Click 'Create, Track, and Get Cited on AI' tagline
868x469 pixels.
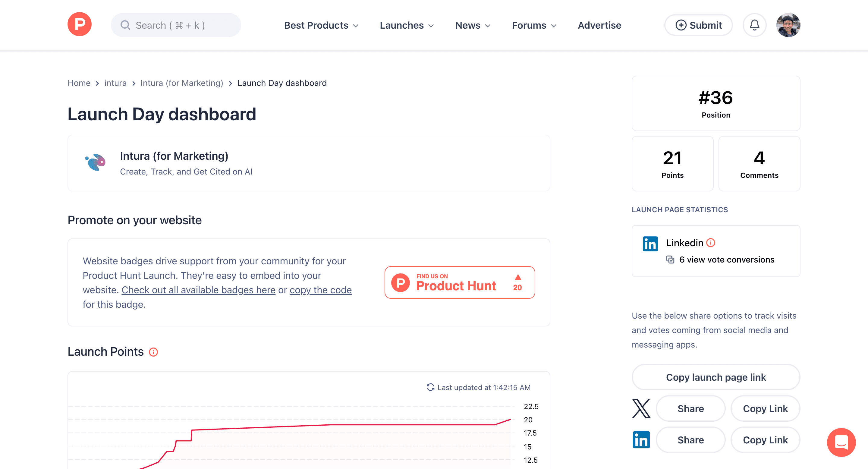tap(186, 172)
